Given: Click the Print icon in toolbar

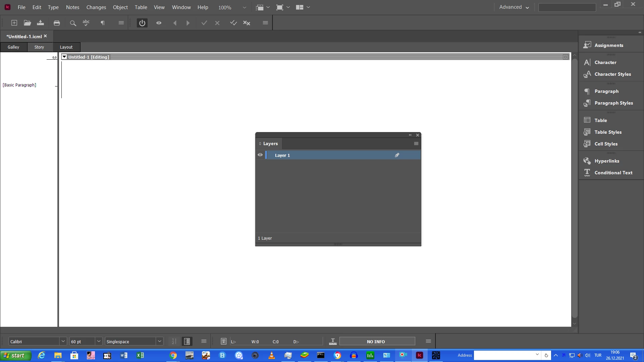Looking at the screenshot, I should click(57, 23).
